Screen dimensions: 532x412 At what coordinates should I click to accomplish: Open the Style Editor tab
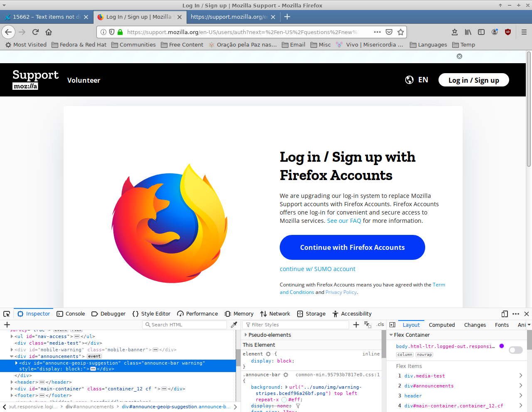click(x=151, y=314)
